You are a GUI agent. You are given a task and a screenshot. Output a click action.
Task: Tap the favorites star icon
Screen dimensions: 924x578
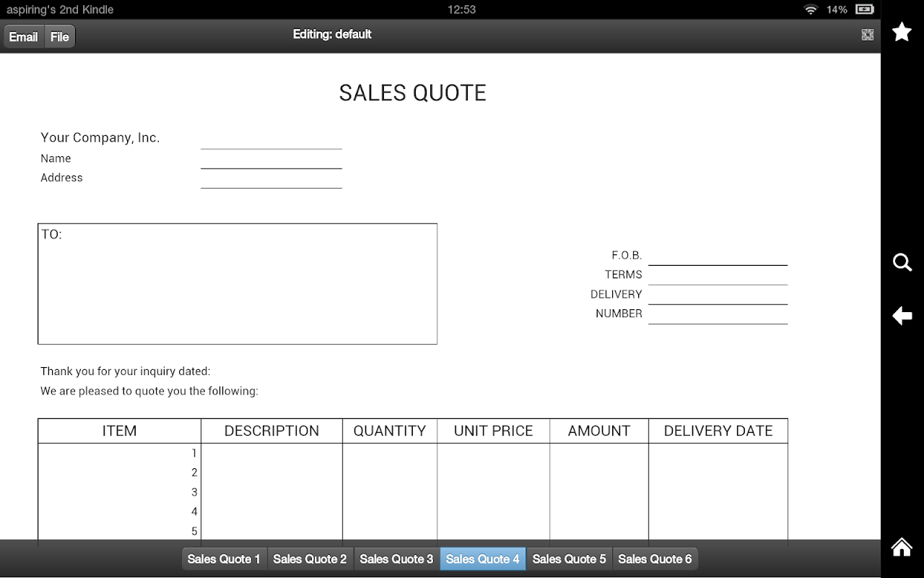pos(902,32)
